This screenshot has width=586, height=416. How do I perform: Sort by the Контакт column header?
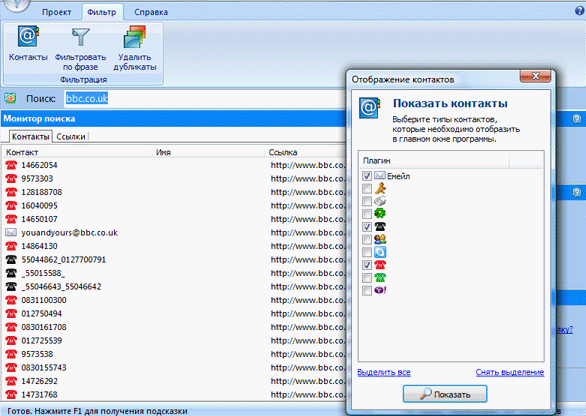(x=78, y=152)
